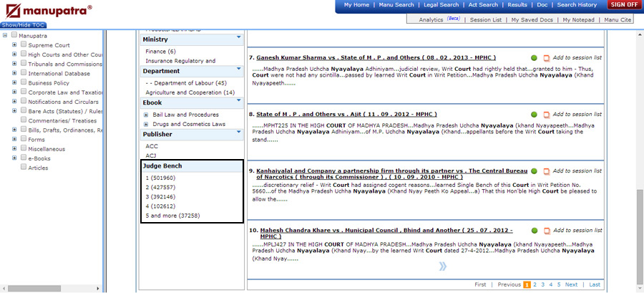Go to My Saved Docs tab

(x=532, y=20)
